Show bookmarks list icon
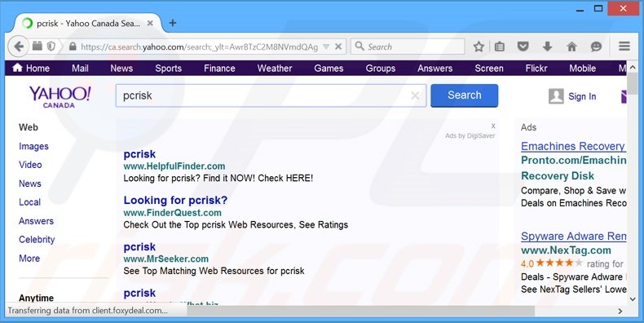The width and height of the screenshot is (644, 323). (x=500, y=46)
